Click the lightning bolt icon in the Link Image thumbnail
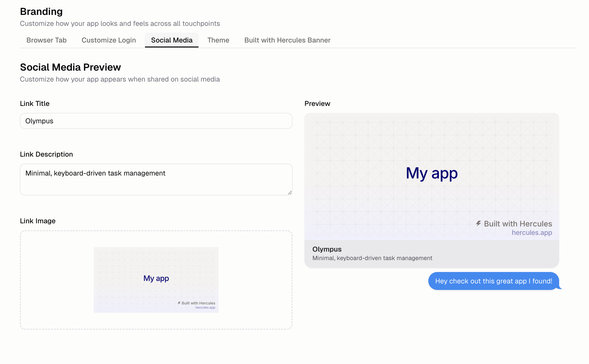Image resolution: width=589 pixels, height=364 pixels. tap(179, 303)
